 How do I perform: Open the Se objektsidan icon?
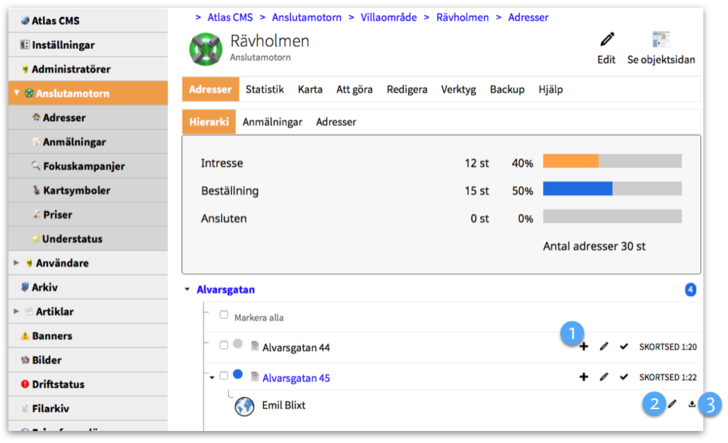(x=660, y=40)
